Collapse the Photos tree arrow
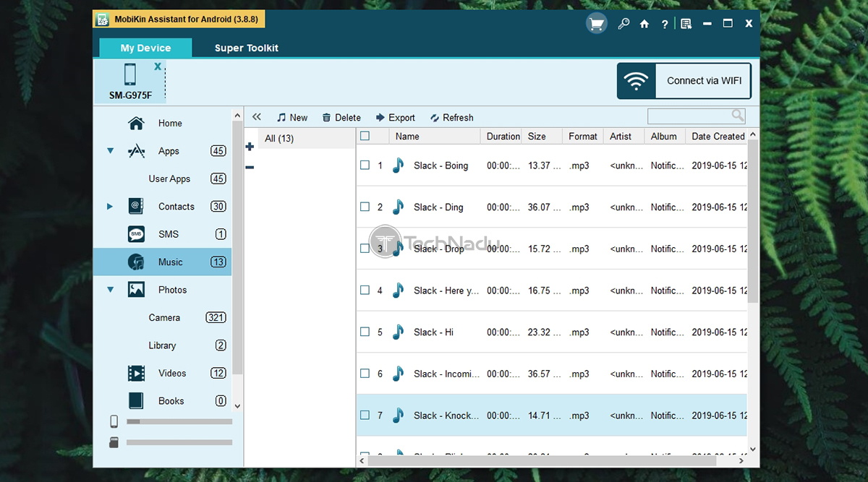This screenshot has height=482, width=868. [x=110, y=290]
